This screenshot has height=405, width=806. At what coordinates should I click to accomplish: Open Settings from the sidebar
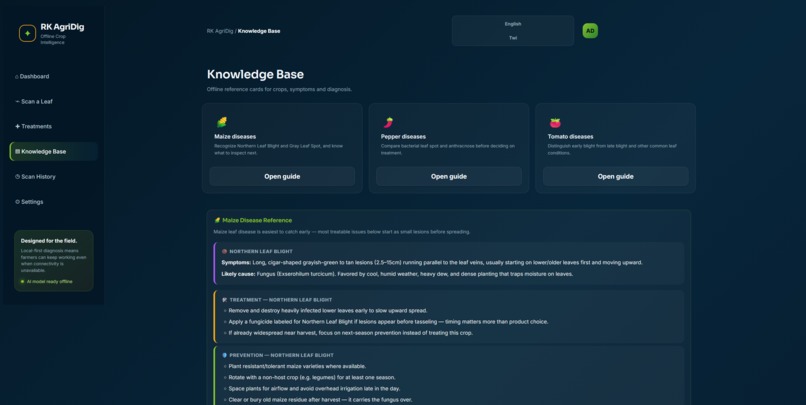(53, 202)
